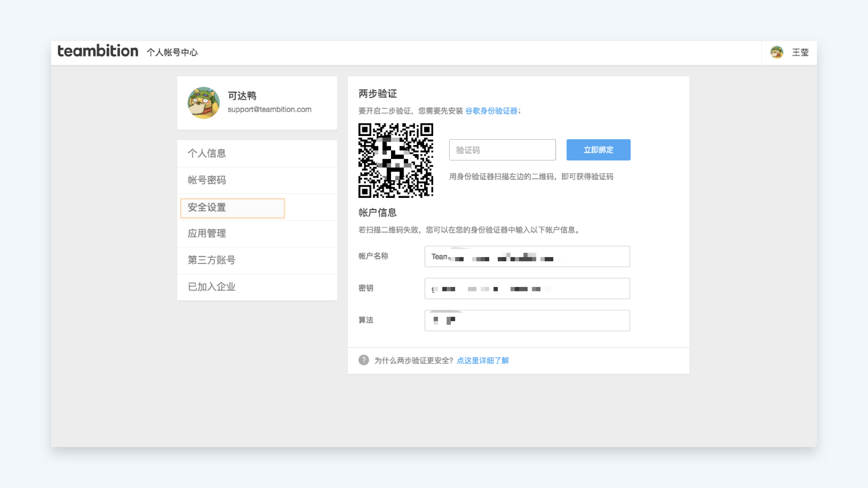The height and width of the screenshot is (488, 868).
Task: Click the support@teambition.com email text
Action: click(x=269, y=109)
